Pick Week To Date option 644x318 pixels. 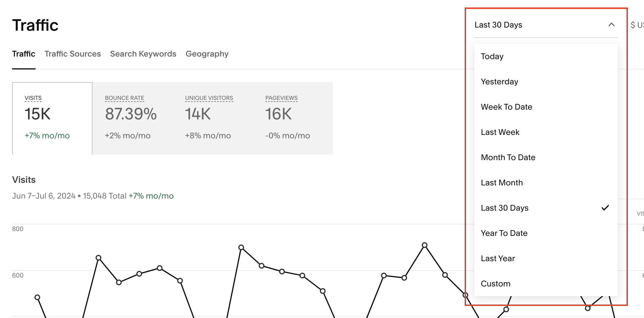[546, 107]
